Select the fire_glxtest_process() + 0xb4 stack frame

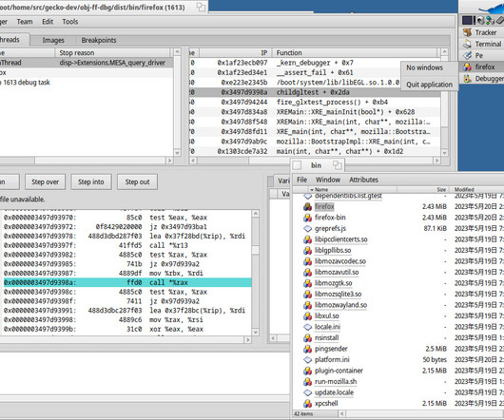point(315,102)
